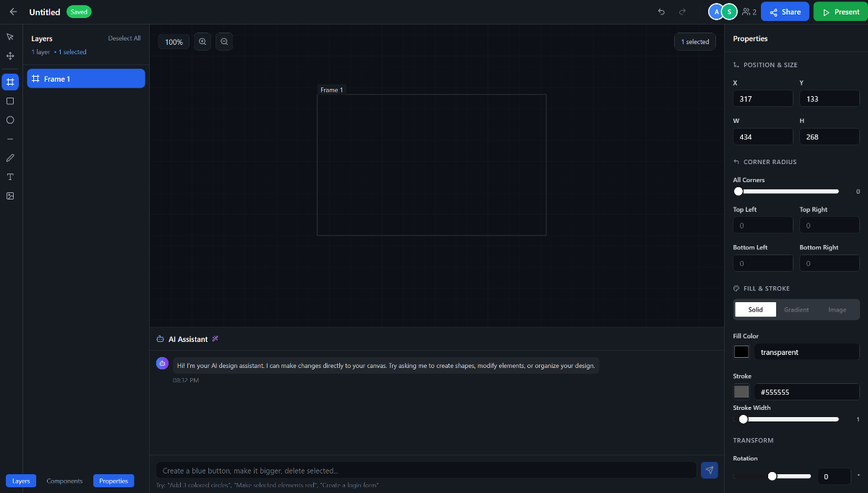Zoom out of the canvas

[x=224, y=41]
